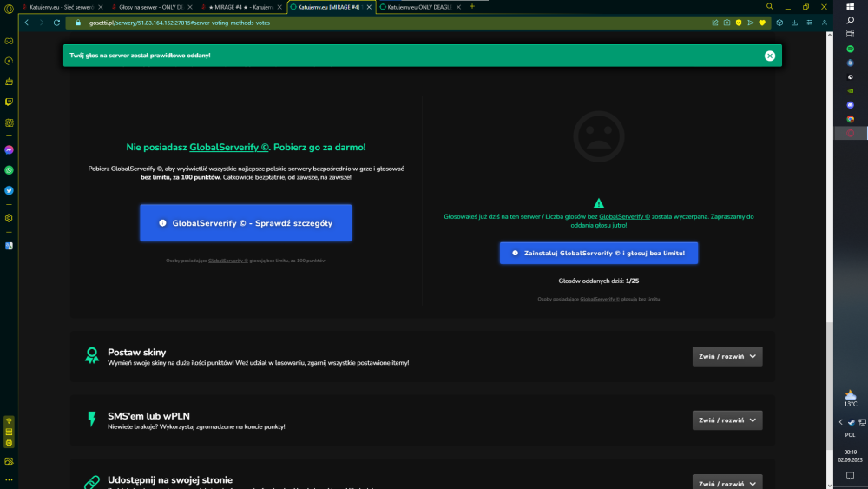Click the page vertical scrollbar thumb
The width and height of the screenshot is (868, 489).
click(829, 385)
